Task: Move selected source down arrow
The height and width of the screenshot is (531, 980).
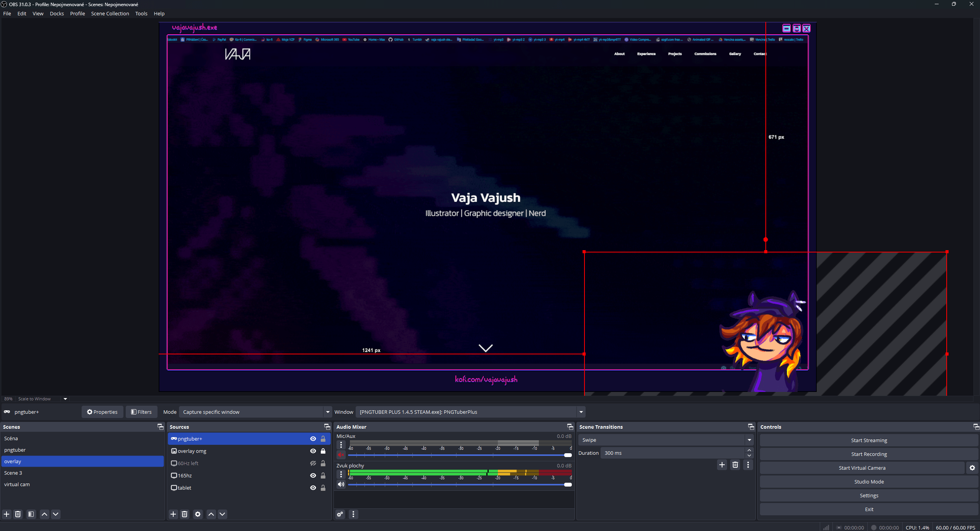Action: tap(222, 514)
